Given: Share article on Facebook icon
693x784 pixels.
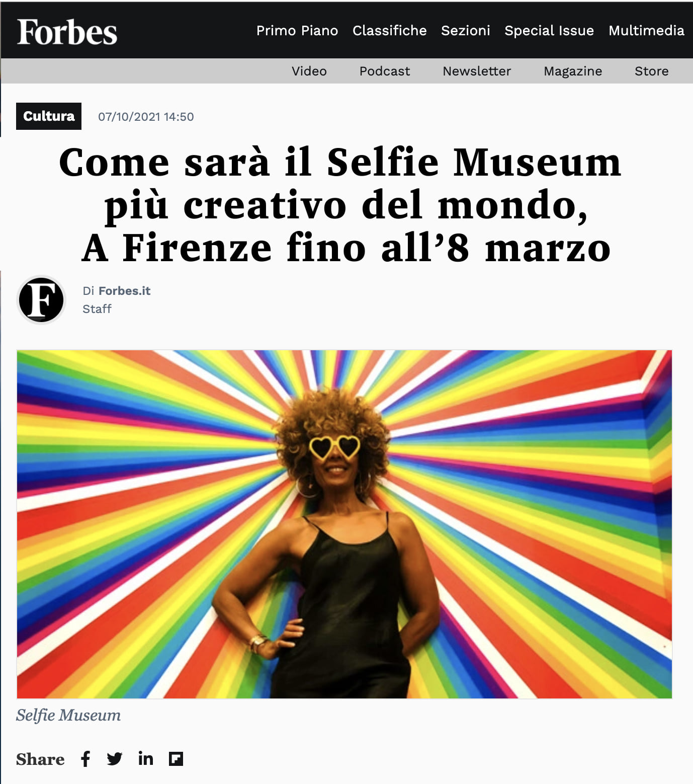Looking at the screenshot, I should [85, 758].
